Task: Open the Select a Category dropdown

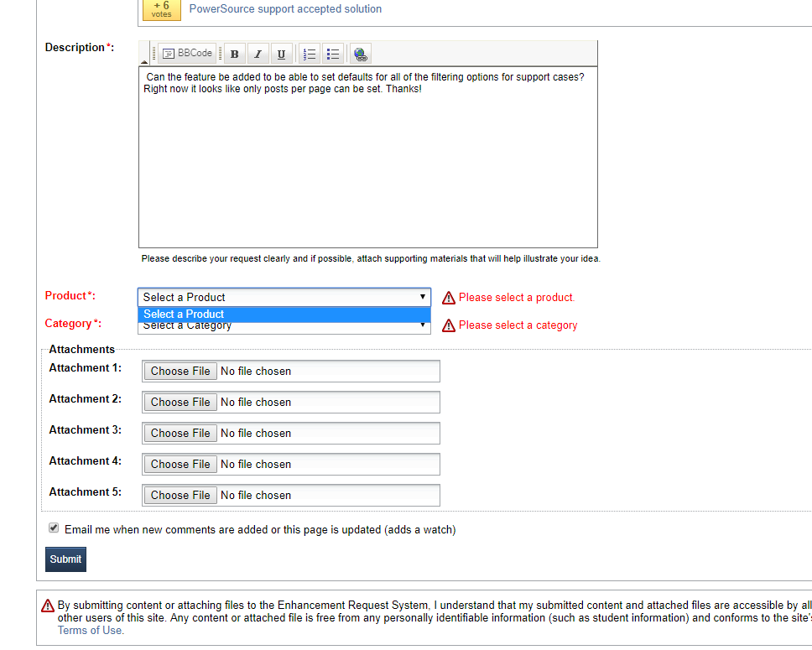Action: pyautogui.click(x=284, y=328)
